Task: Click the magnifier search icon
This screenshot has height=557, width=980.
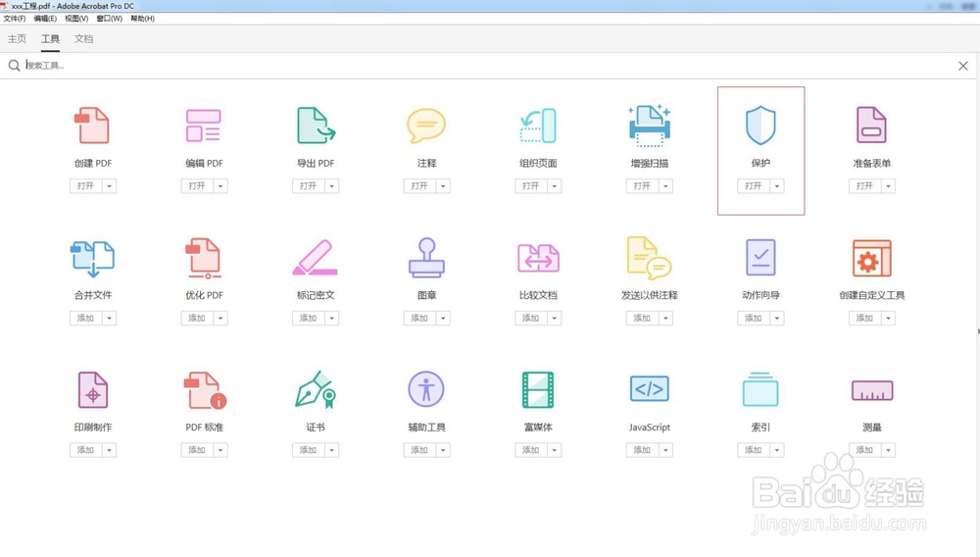Action: coord(14,66)
